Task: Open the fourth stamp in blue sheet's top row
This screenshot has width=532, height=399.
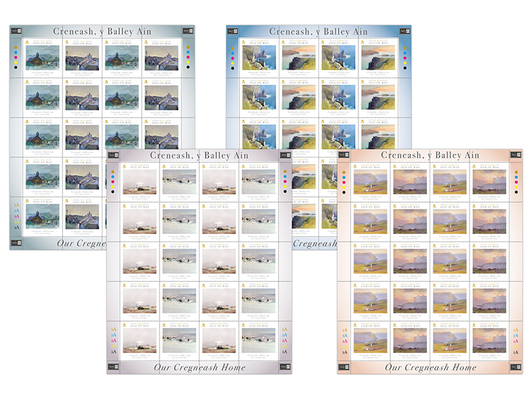Action: [x=378, y=58]
